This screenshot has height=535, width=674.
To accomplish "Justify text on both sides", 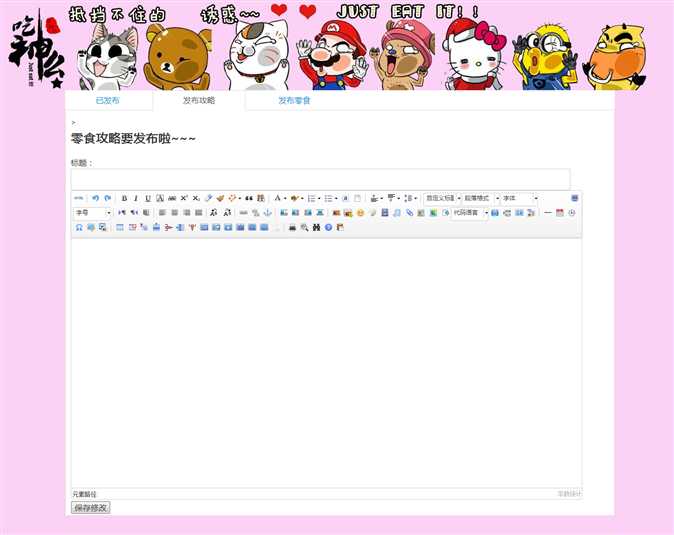I will point(199,213).
